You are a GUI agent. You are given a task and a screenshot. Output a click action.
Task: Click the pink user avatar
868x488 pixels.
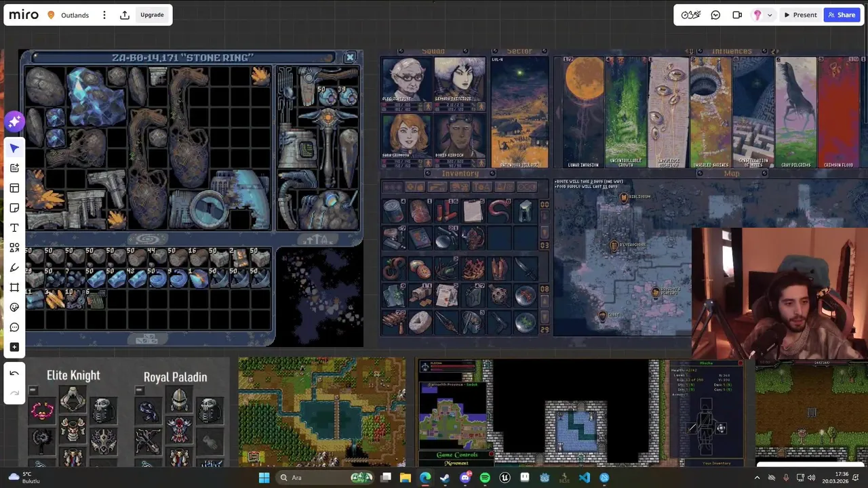[757, 15]
